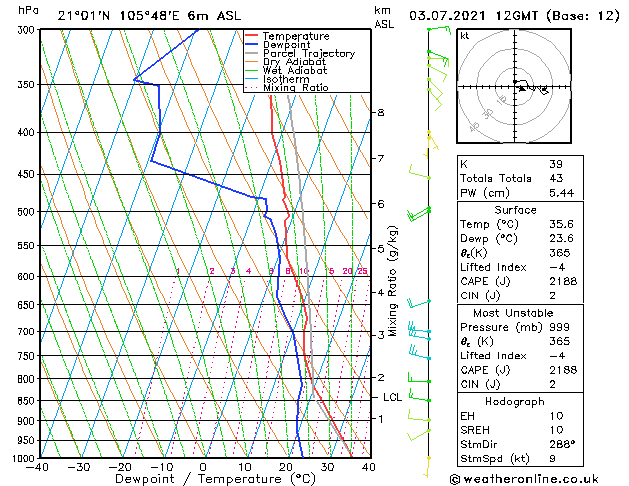Click the CAPE (J) value 2188 under Surface
629x486 pixels.
pyautogui.click(x=563, y=281)
